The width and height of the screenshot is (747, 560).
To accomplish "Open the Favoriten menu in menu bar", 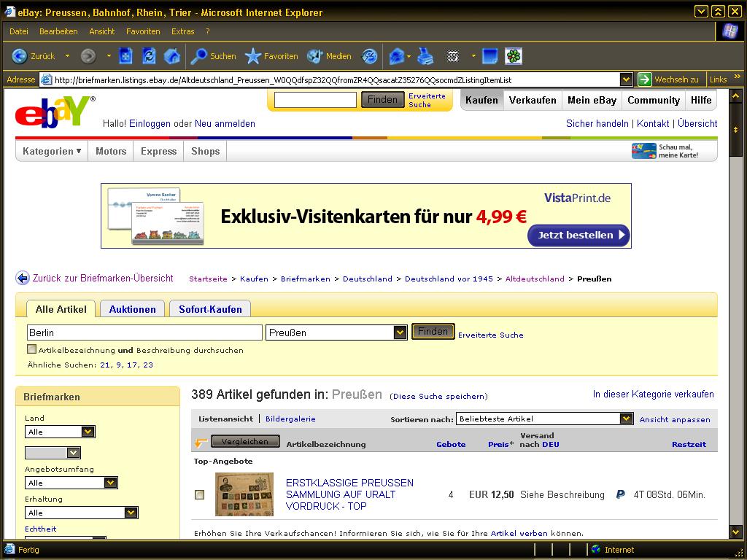I will (143, 31).
